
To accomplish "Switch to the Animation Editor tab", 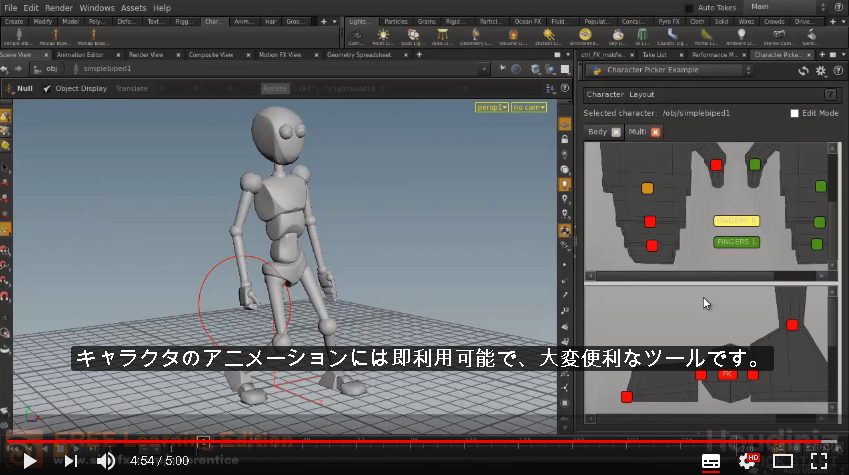I will coord(80,55).
